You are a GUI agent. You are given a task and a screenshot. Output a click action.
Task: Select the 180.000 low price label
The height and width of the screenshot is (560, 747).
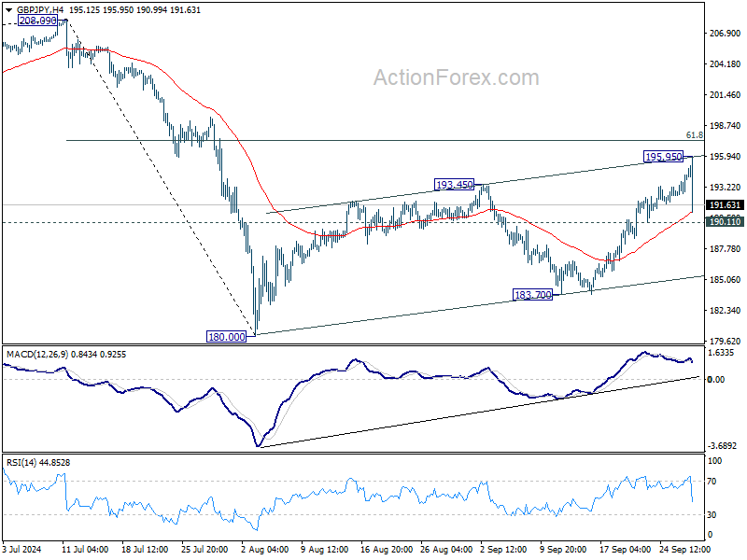pos(227,337)
